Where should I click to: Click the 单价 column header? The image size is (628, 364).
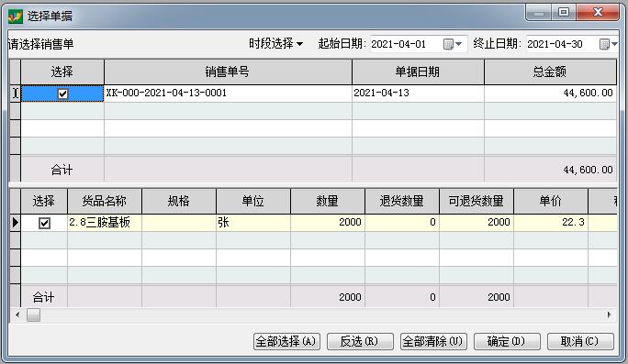[551, 201]
